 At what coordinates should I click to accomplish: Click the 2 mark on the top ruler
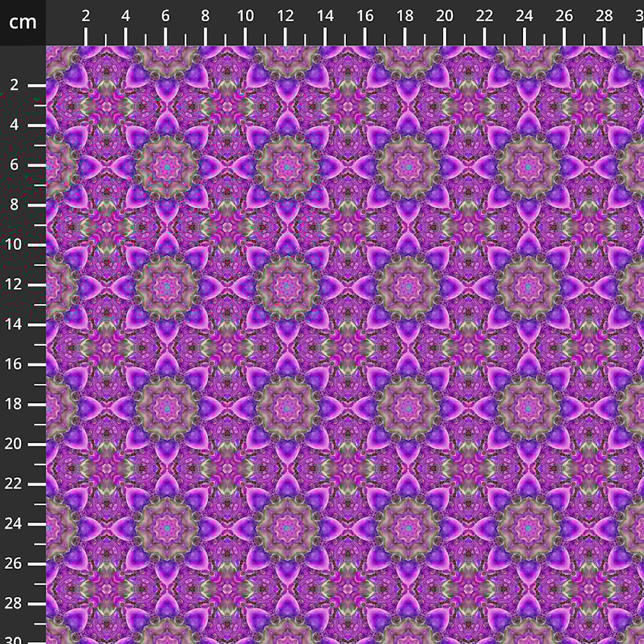(86, 17)
